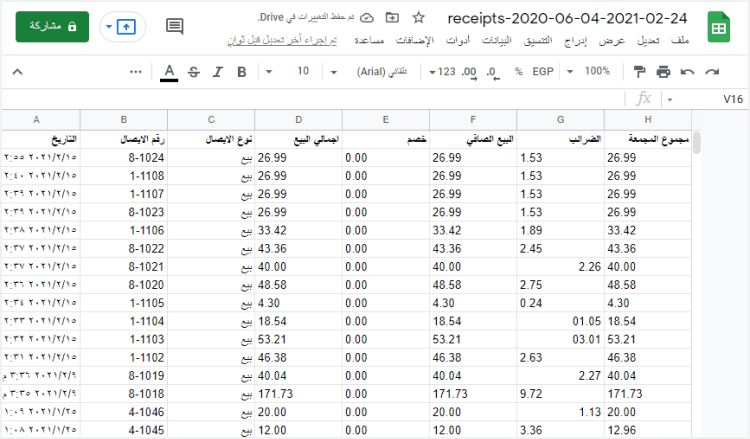Toggle strikethrough formatting

[x=194, y=72]
